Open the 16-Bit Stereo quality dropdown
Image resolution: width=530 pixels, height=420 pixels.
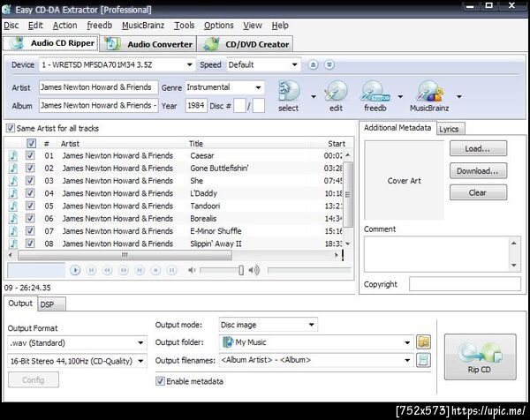coord(77,361)
